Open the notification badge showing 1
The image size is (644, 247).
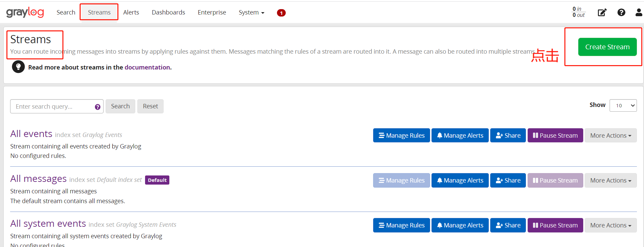(281, 13)
